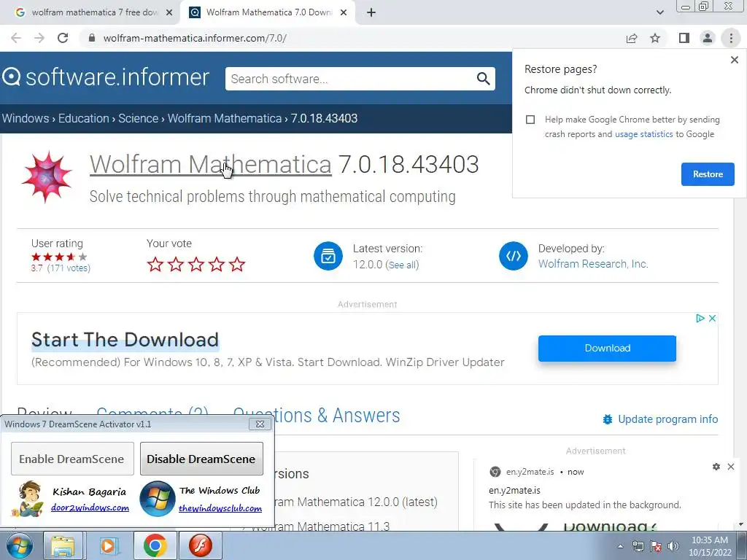
Task: Close the DreamScene Activator window
Action: (260, 424)
